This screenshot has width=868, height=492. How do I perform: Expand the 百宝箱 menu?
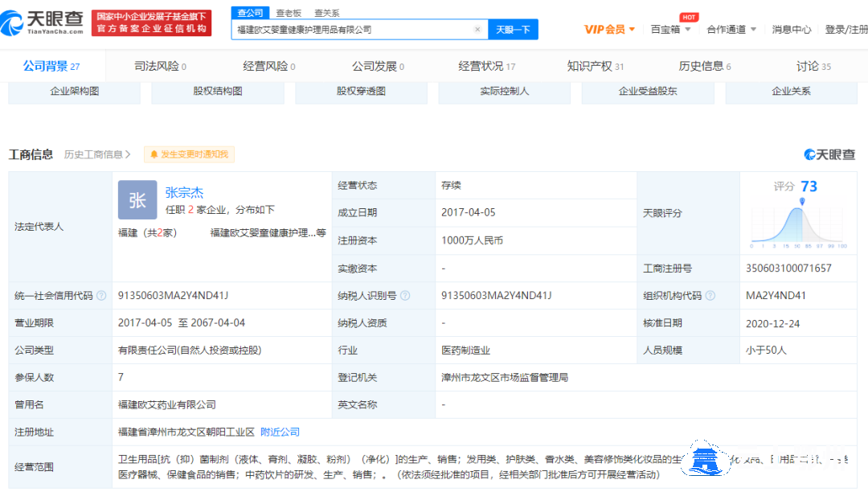670,30
